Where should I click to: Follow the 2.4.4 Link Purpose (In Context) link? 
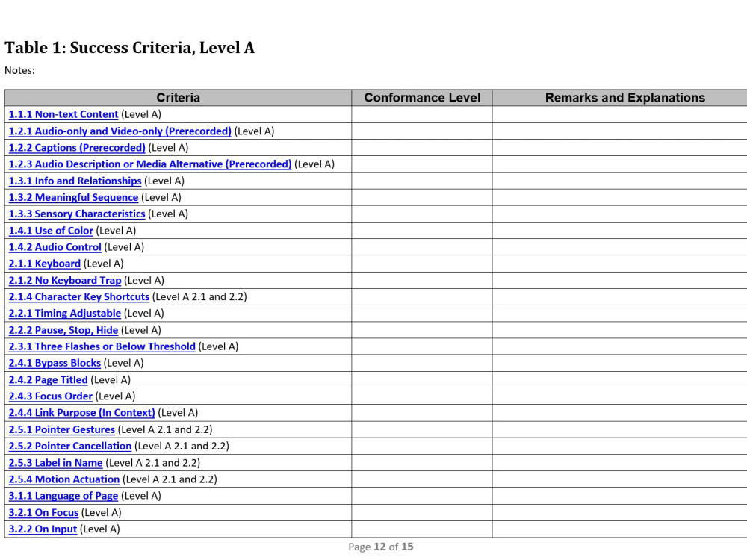(82, 413)
